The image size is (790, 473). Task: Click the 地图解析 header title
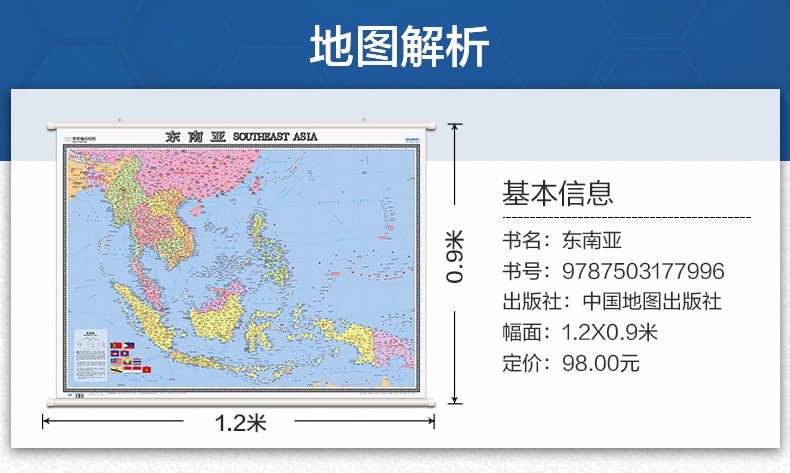coord(398,46)
